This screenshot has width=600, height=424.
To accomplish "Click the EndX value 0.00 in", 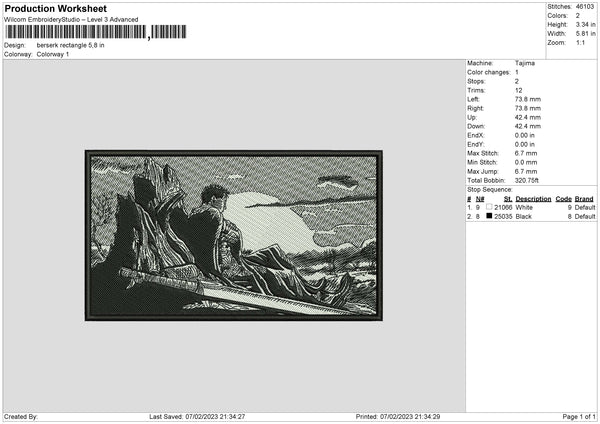I will [x=525, y=135].
